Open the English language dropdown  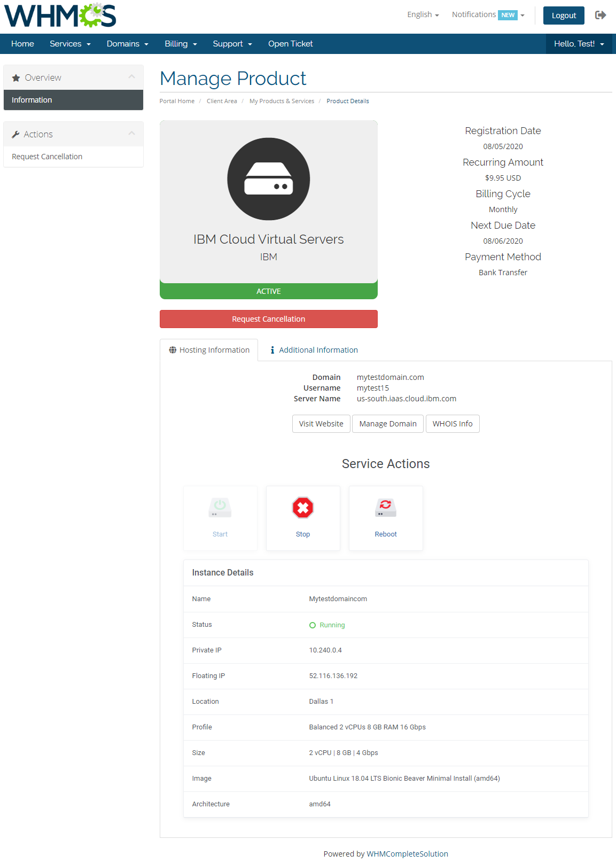click(423, 14)
